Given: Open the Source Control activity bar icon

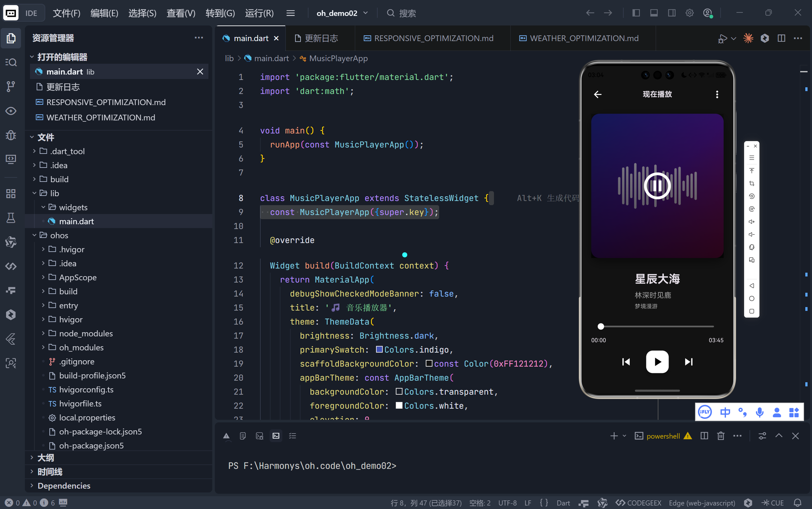Looking at the screenshot, I should tap(11, 87).
